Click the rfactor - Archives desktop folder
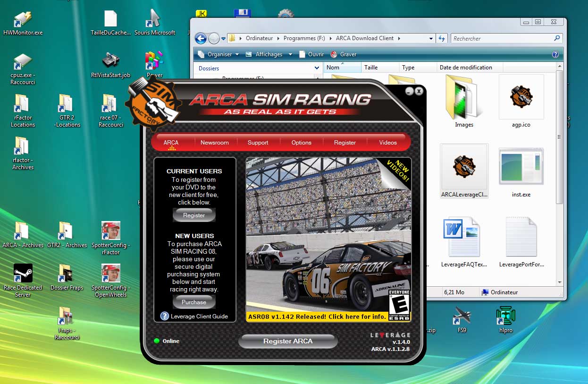Screen dimensions: 588x384 23,153
